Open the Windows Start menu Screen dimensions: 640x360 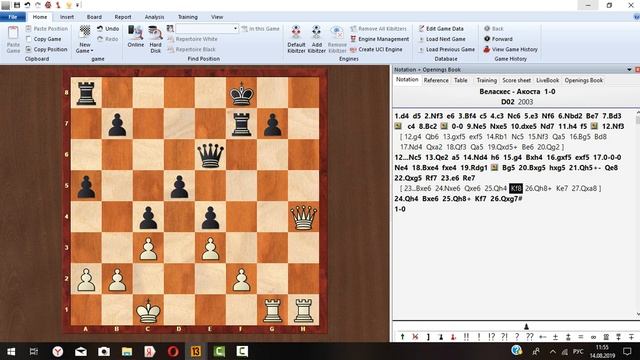pyautogui.click(x=11, y=351)
